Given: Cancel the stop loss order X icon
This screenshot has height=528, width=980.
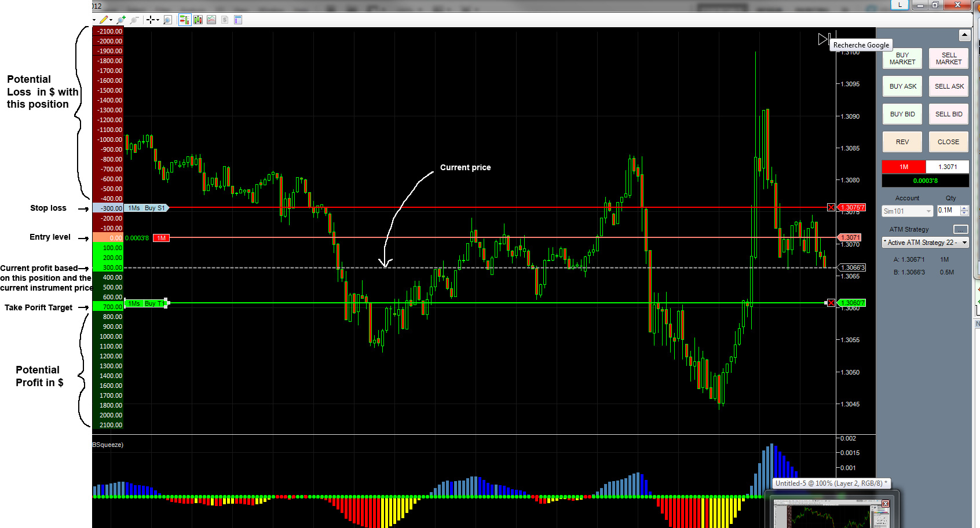Looking at the screenshot, I should coord(831,207).
